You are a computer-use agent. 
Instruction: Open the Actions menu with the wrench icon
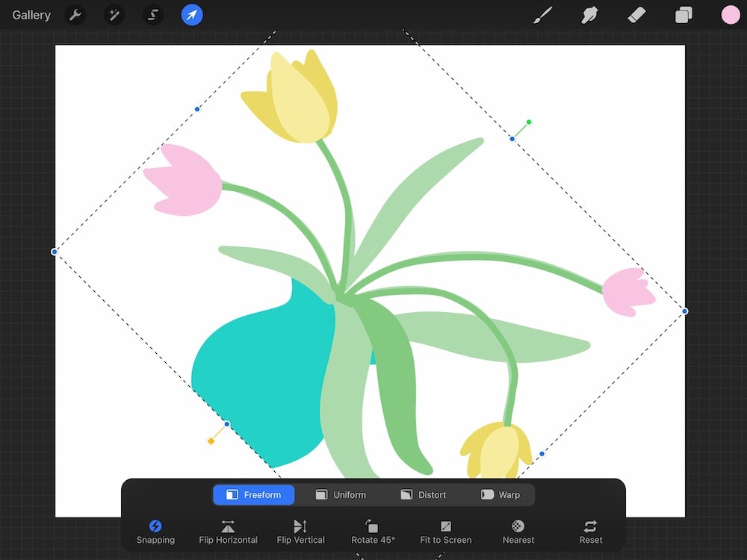75,15
